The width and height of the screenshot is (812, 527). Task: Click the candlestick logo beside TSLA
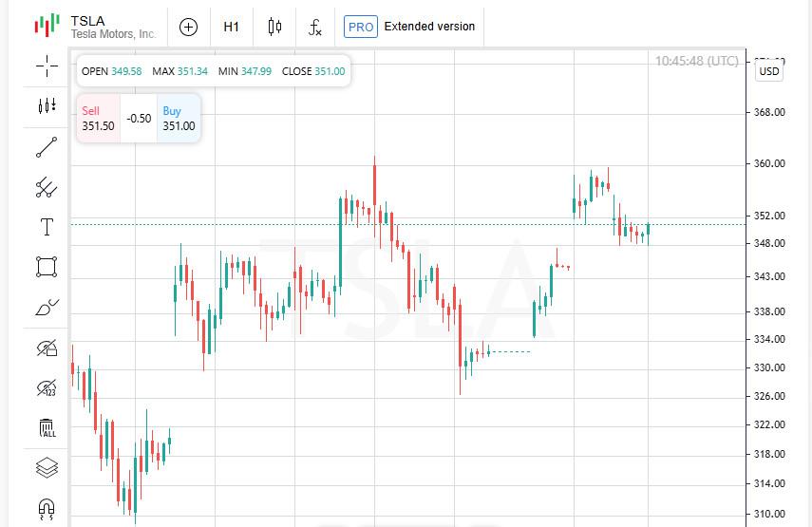47,26
